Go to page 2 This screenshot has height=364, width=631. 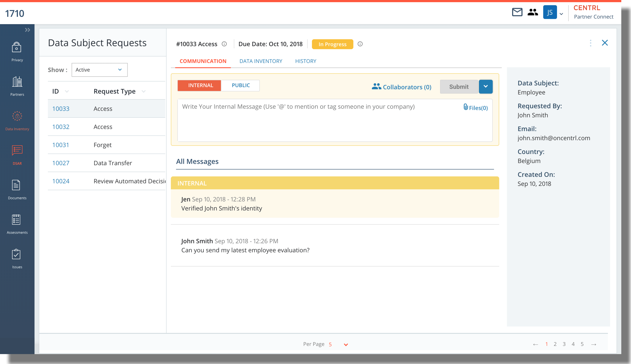555,344
